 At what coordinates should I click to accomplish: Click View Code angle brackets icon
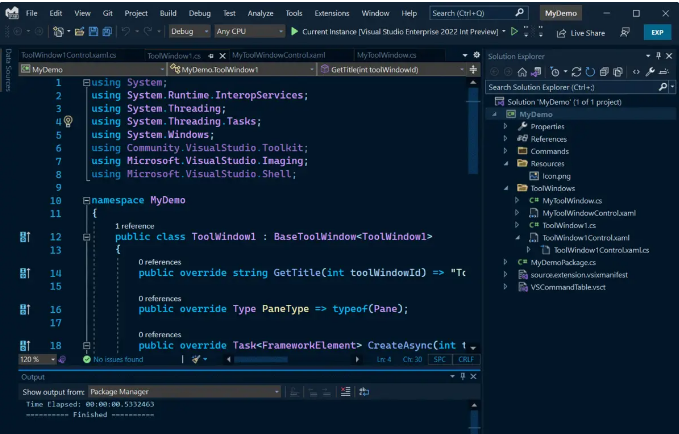[636, 72]
